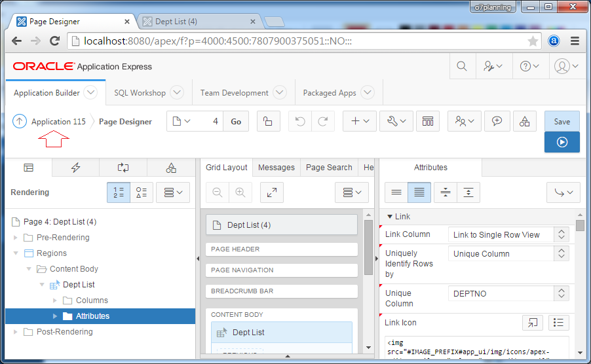Bookmark page with the star icon
The image size is (591, 364).
[x=533, y=41]
